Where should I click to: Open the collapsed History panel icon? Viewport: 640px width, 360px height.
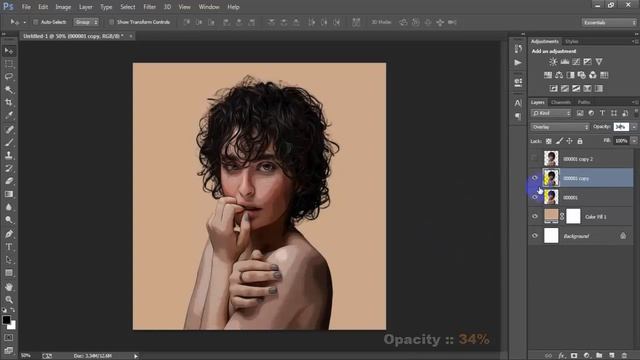click(x=518, y=49)
